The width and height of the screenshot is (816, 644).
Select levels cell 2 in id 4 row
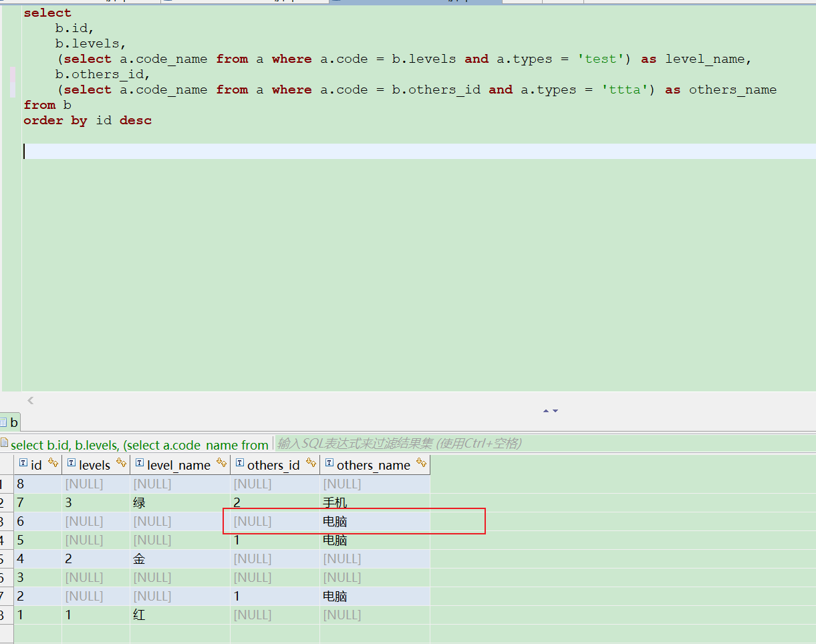(96, 558)
